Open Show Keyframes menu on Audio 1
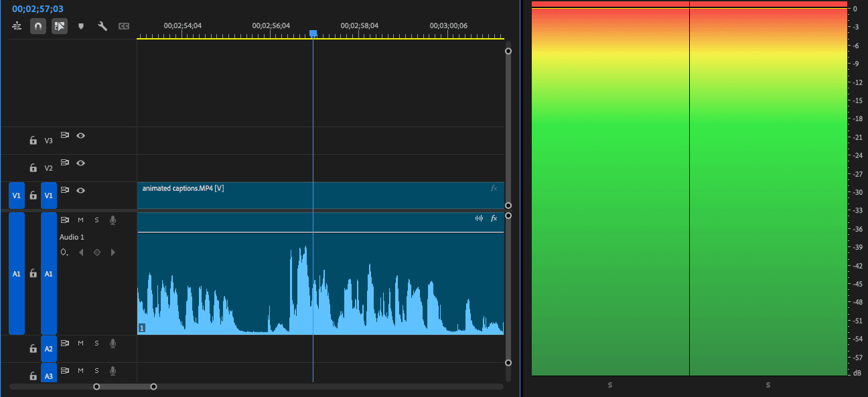This screenshot has width=868, height=397. (x=64, y=252)
